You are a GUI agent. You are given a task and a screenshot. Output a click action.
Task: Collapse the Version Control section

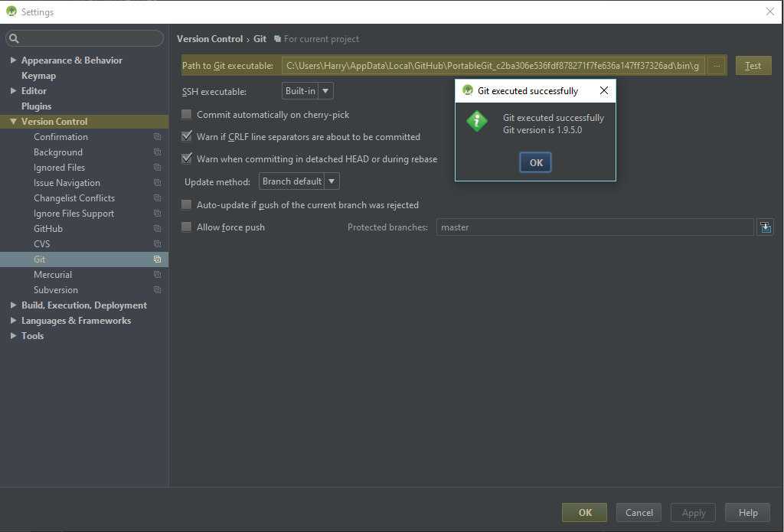(x=14, y=122)
